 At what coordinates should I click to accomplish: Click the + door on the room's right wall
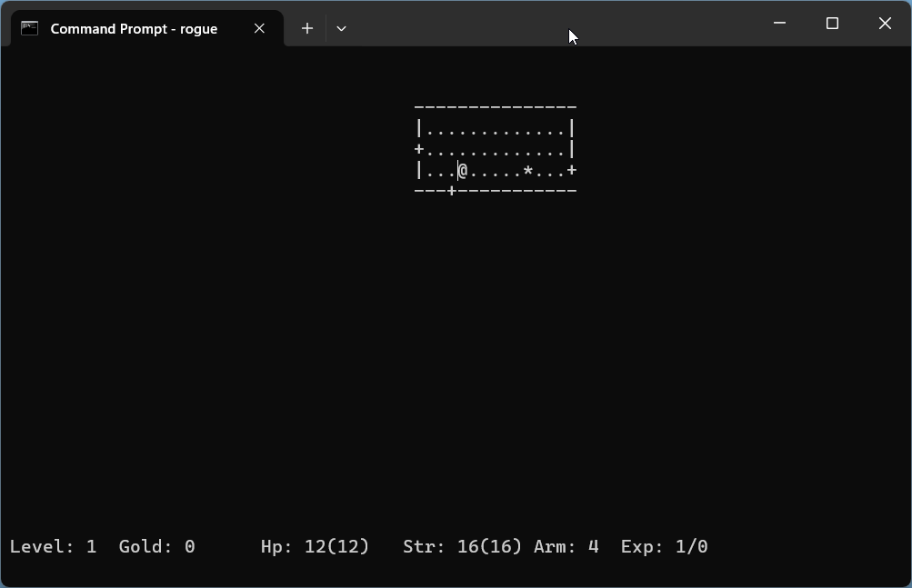[571, 170]
